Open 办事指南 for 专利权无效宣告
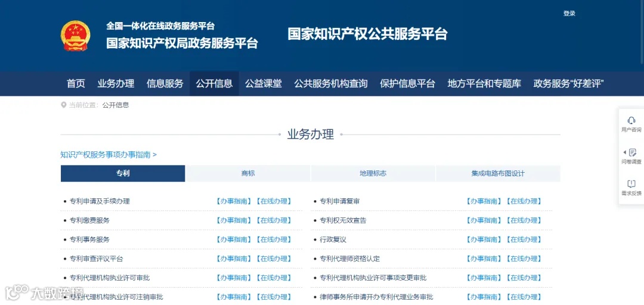 point(484,220)
